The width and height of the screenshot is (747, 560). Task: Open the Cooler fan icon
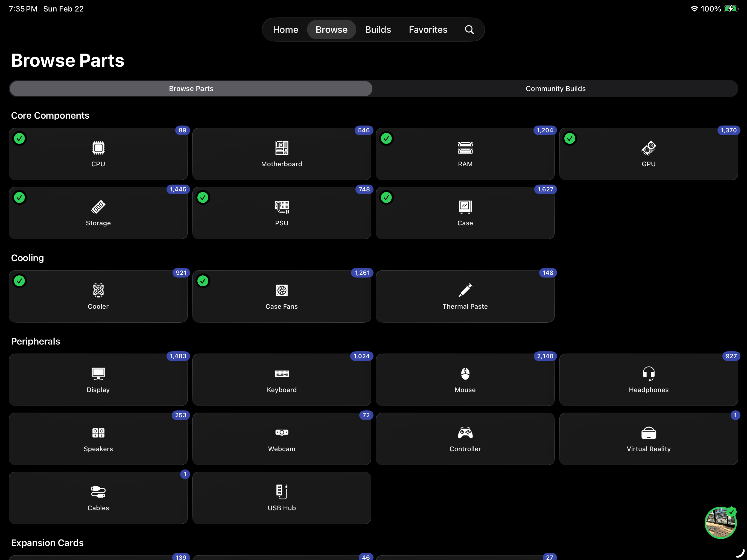click(x=98, y=290)
